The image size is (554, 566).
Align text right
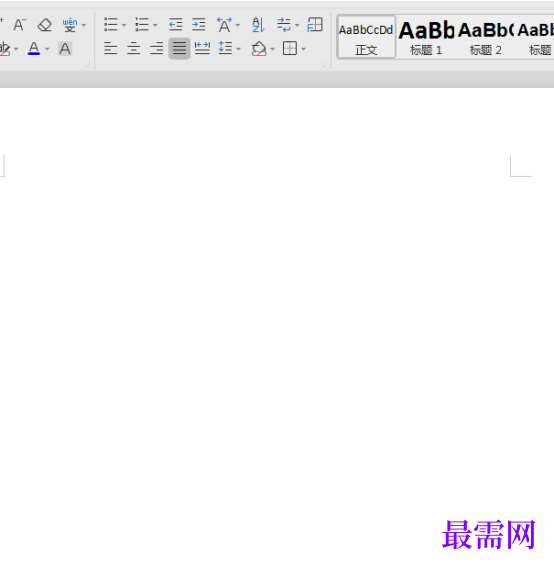157,48
